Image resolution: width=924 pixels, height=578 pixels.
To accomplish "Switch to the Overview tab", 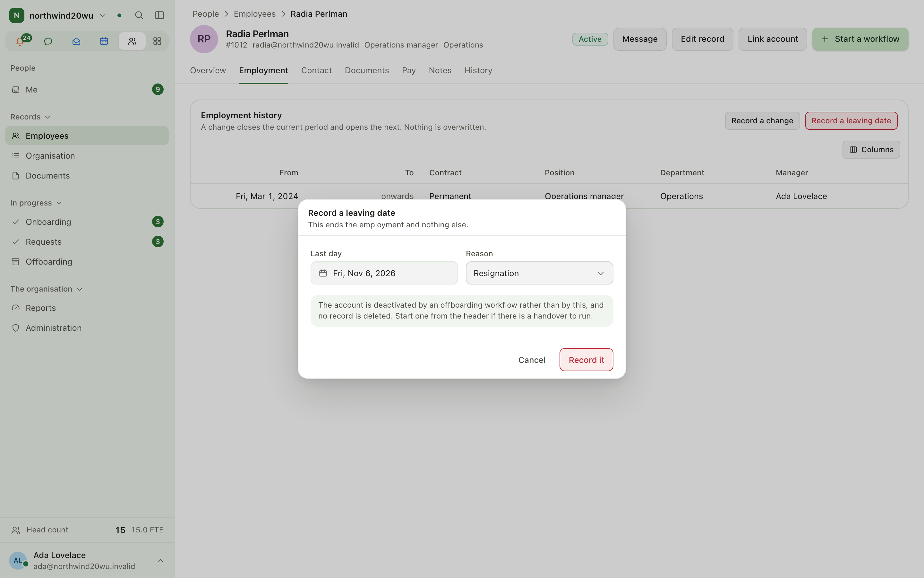I will 208,70.
